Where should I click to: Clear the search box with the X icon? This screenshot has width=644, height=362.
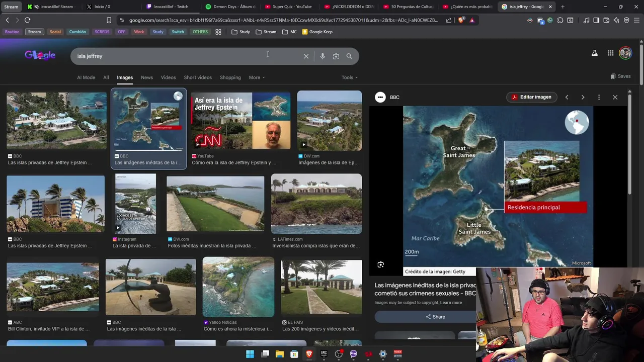point(306,56)
